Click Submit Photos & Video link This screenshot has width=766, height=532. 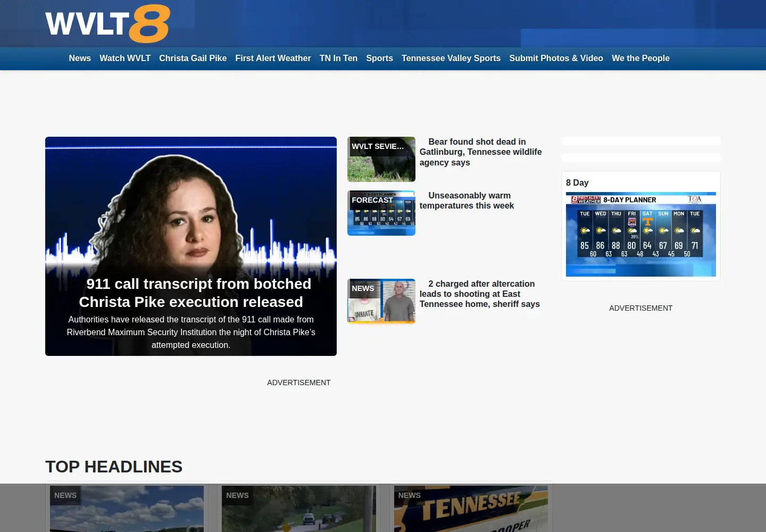(556, 59)
